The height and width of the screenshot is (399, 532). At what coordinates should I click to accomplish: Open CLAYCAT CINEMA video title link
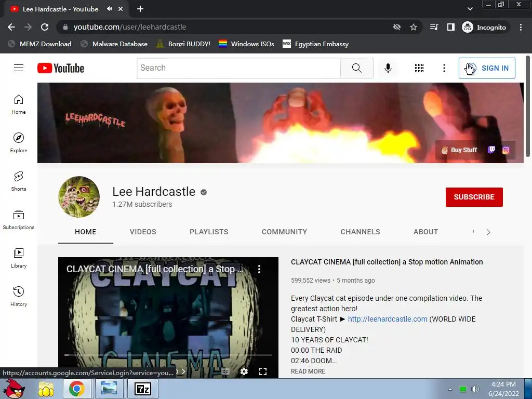(387, 262)
